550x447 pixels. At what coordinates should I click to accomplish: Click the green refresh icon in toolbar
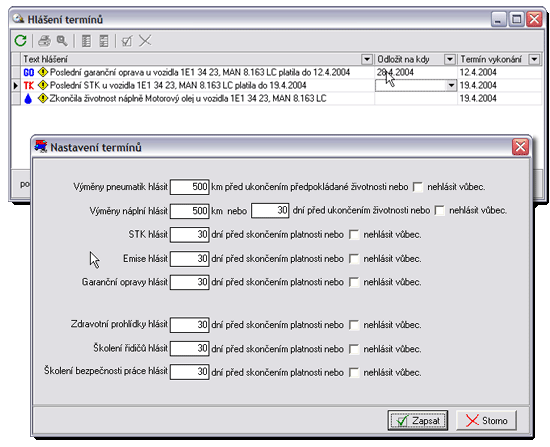coord(21,41)
